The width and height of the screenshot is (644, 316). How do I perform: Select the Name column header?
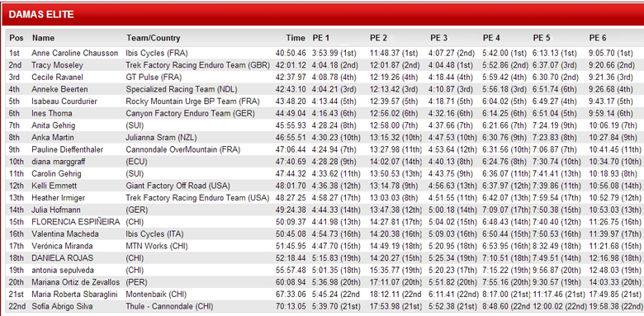43,38
